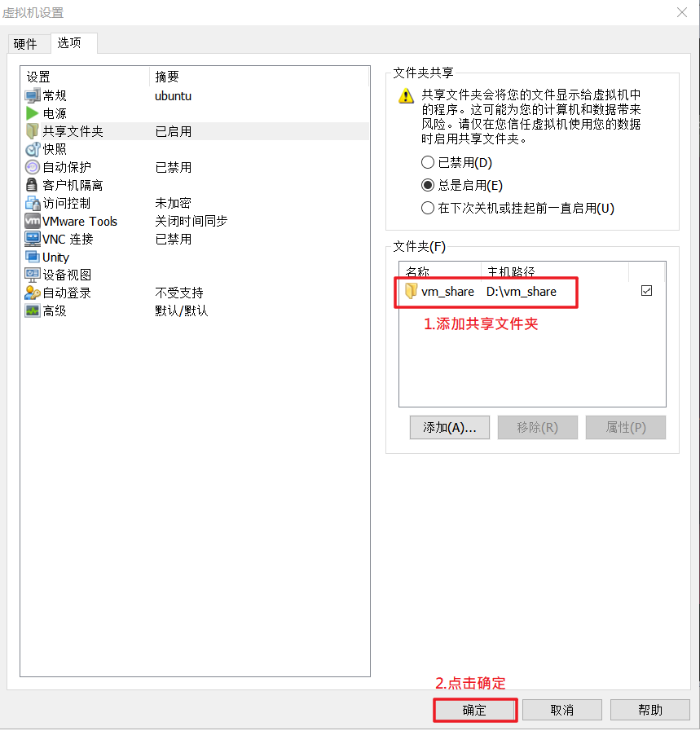Select the 总是启用 radio option
Image resolution: width=700 pixels, height=731 pixels.
427,185
